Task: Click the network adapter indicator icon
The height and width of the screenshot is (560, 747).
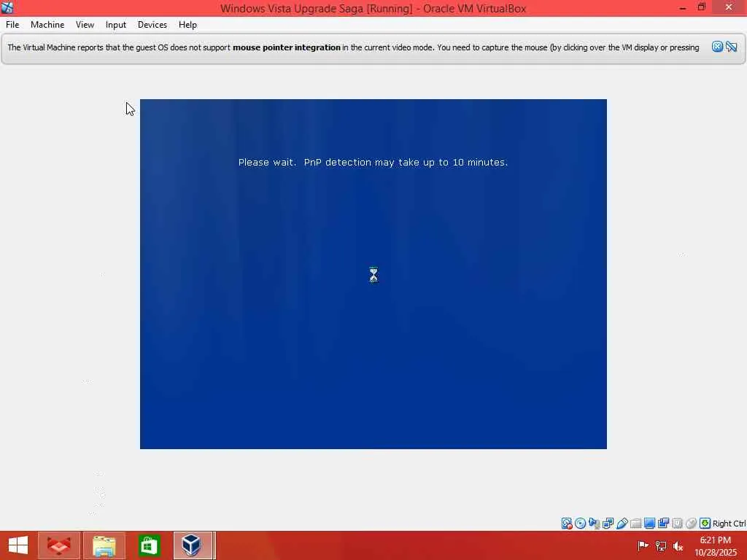Action: click(x=608, y=524)
